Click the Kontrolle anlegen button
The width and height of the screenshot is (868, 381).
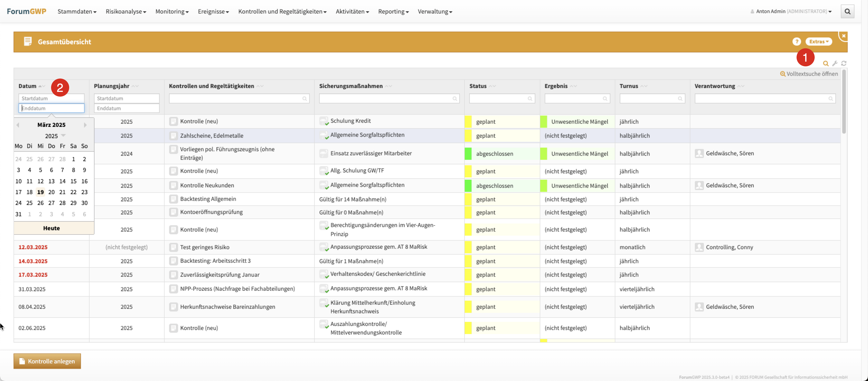click(47, 361)
